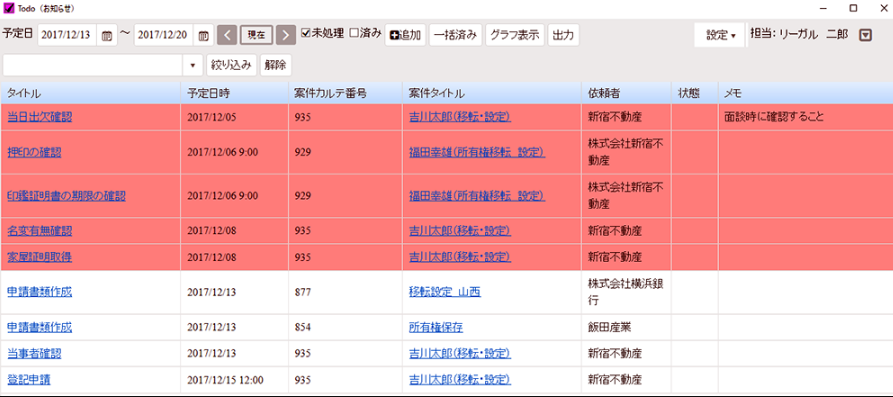Select memo text 面談時に確認すること
Screen dimensions: 893x397
774,117
